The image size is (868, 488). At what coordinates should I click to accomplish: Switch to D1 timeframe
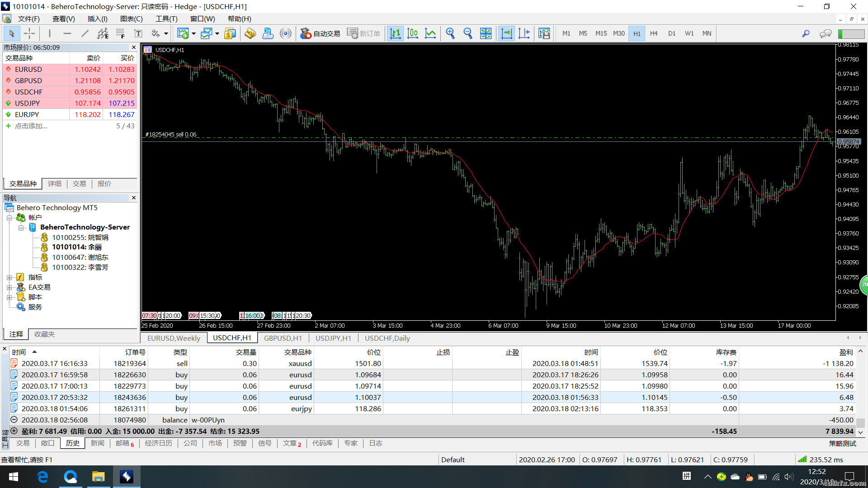tap(672, 33)
